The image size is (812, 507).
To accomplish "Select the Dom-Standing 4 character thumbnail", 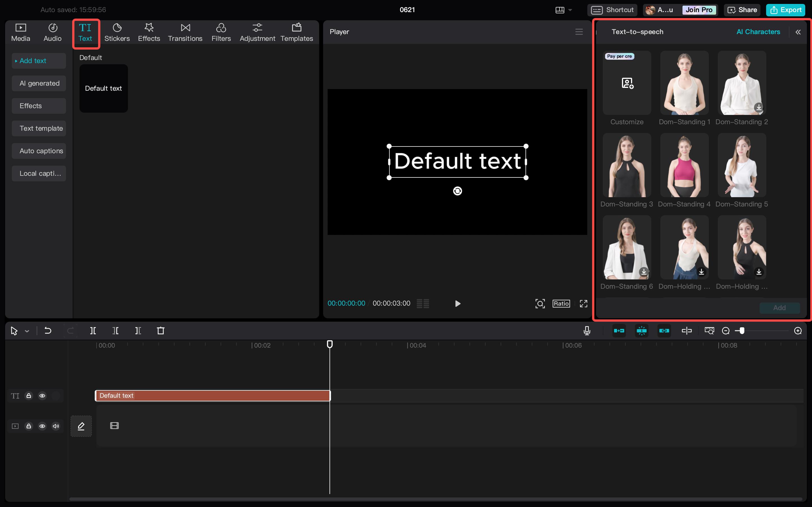I will tap(684, 165).
